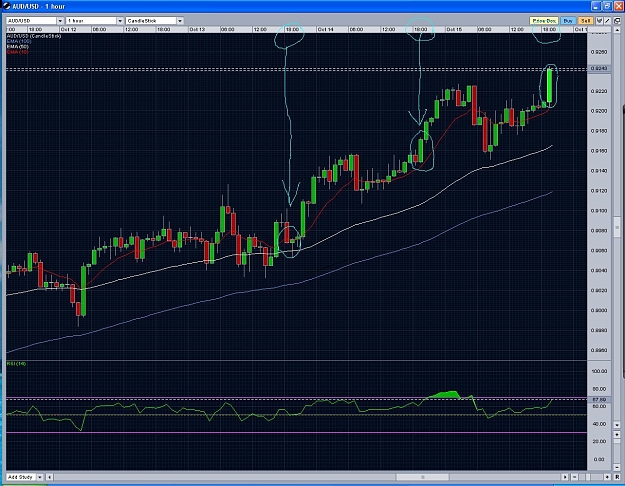
Task: Click the red EMA (10) legend label
Action: click(18, 52)
